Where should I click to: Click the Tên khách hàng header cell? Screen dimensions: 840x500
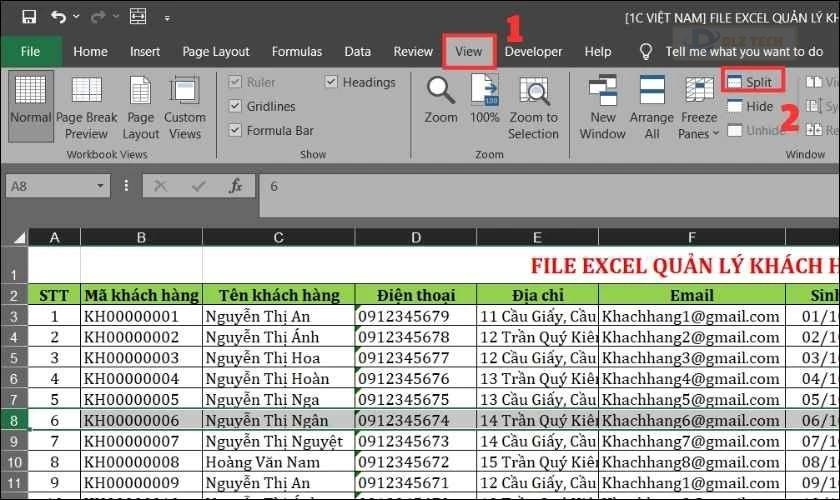pos(279,295)
